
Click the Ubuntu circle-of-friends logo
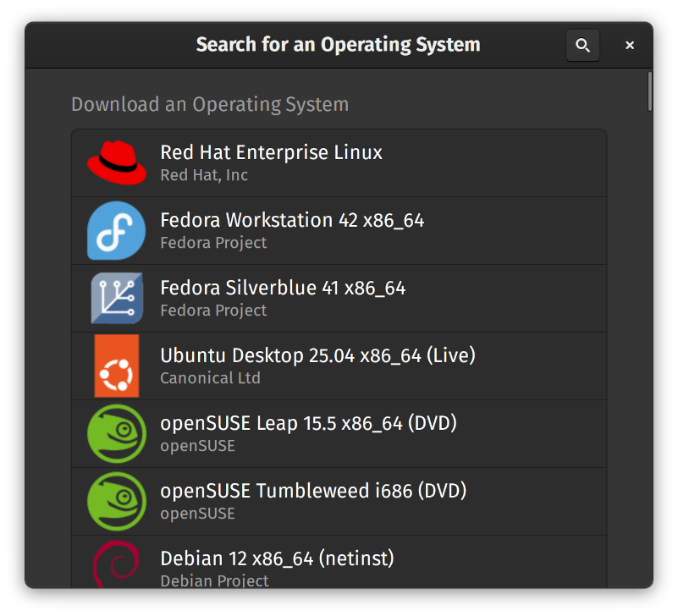[116, 366]
